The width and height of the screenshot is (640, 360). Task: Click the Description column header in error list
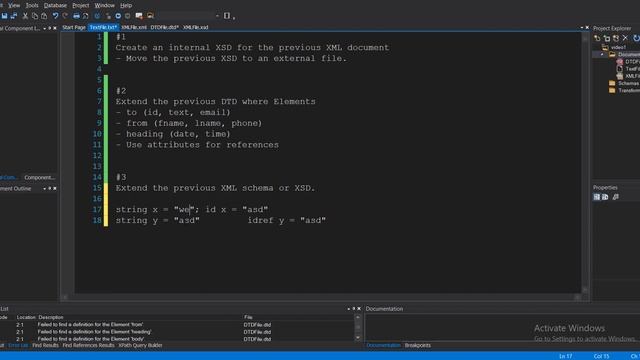51,317
